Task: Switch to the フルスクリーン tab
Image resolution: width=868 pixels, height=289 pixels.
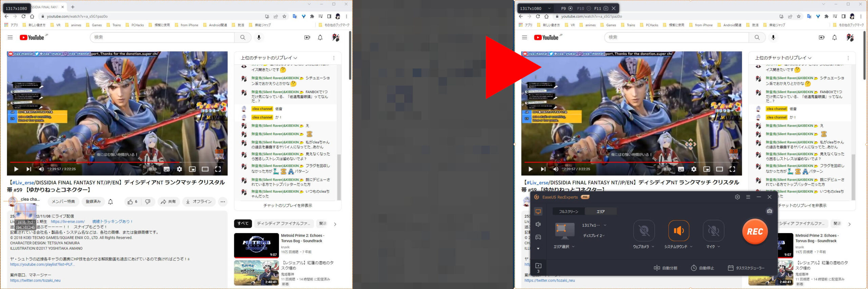Action: (569, 211)
